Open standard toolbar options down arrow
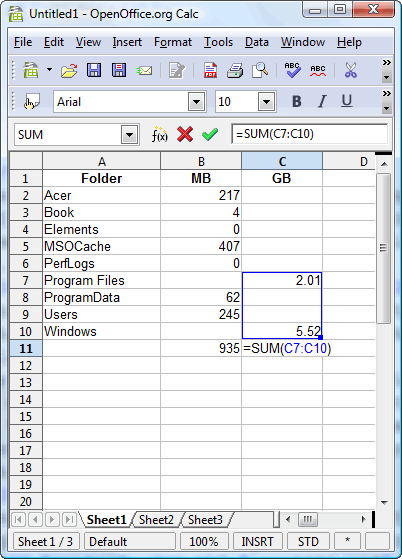 387,77
